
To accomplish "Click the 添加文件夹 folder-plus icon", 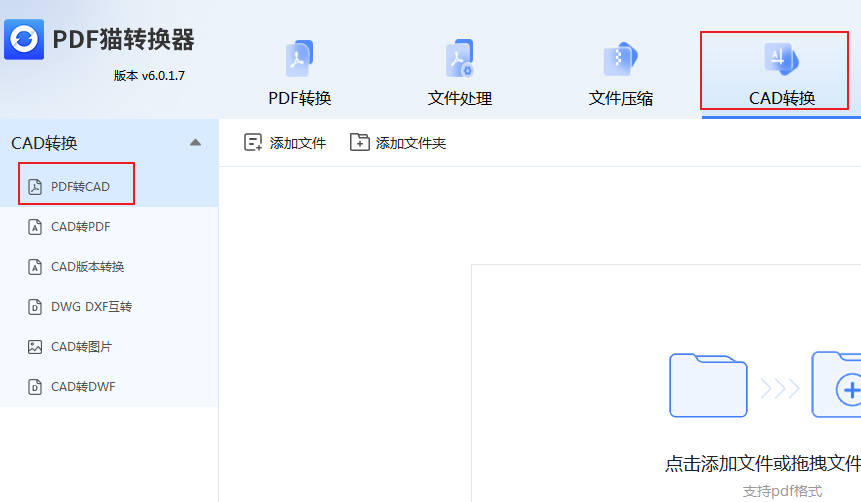I will coord(359,142).
